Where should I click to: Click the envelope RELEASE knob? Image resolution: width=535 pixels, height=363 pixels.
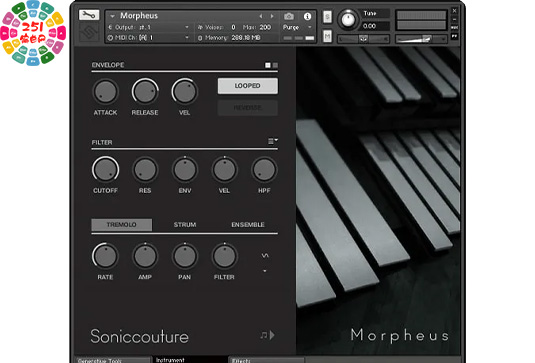[x=145, y=92]
